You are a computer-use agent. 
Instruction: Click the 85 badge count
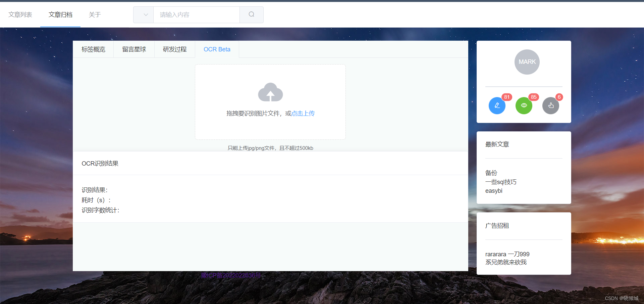tap(534, 97)
